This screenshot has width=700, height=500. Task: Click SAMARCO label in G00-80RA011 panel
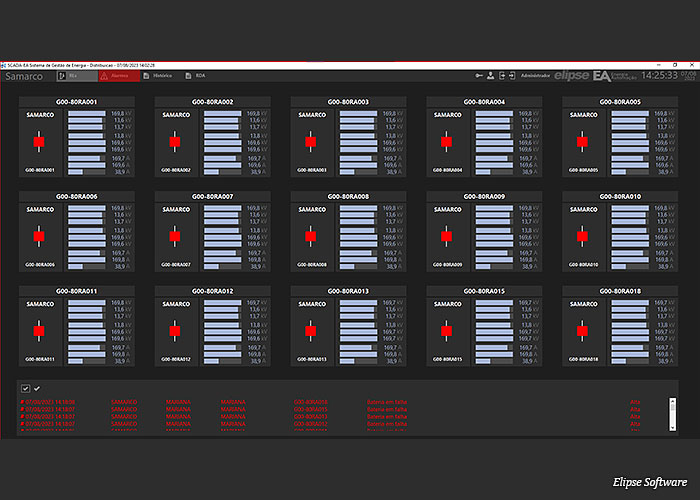(40, 304)
